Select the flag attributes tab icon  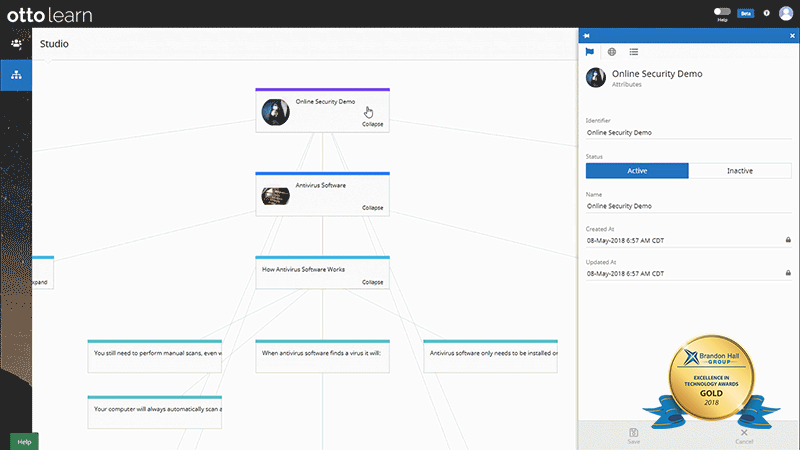[x=590, y=52]
